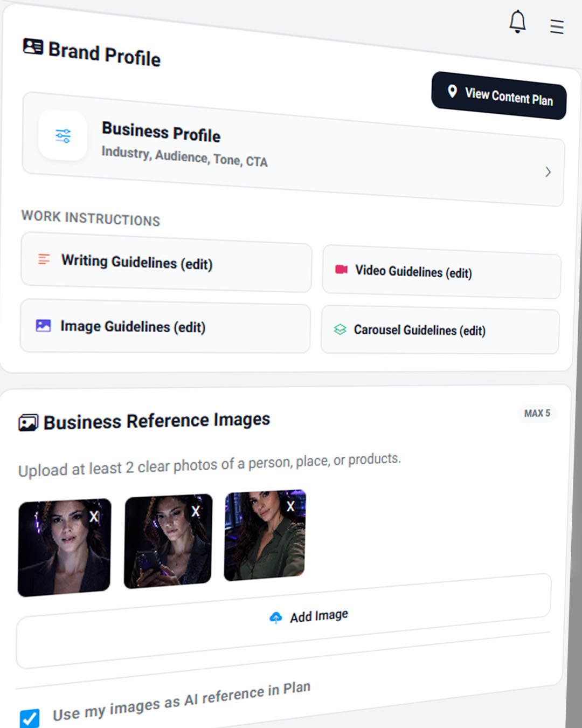Select the third reference image in green shirt
Viewport: 582px width, 728px height.
(x=265, y=535)
